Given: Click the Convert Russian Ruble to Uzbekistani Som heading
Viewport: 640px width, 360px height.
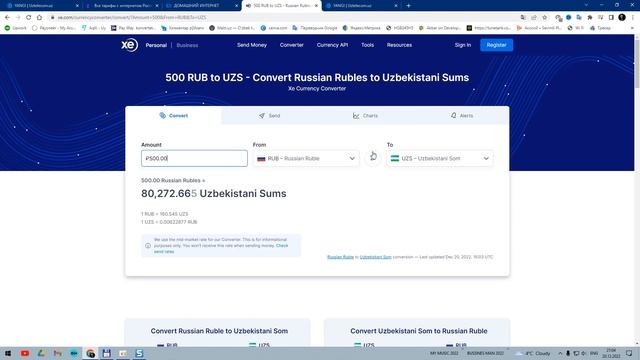Looking at the screenshot, I should coord(219,331).
